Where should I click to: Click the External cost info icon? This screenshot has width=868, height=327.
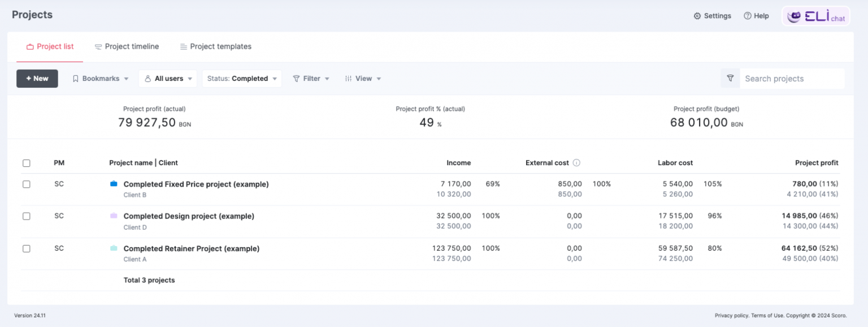(576, 163)
